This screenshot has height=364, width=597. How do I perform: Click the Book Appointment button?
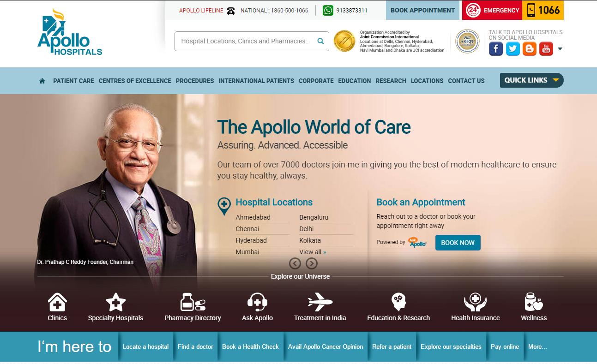423,10
